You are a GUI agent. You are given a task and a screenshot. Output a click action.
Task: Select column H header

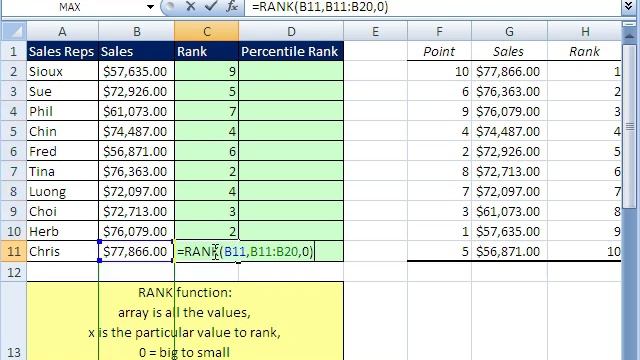(584, 31)
